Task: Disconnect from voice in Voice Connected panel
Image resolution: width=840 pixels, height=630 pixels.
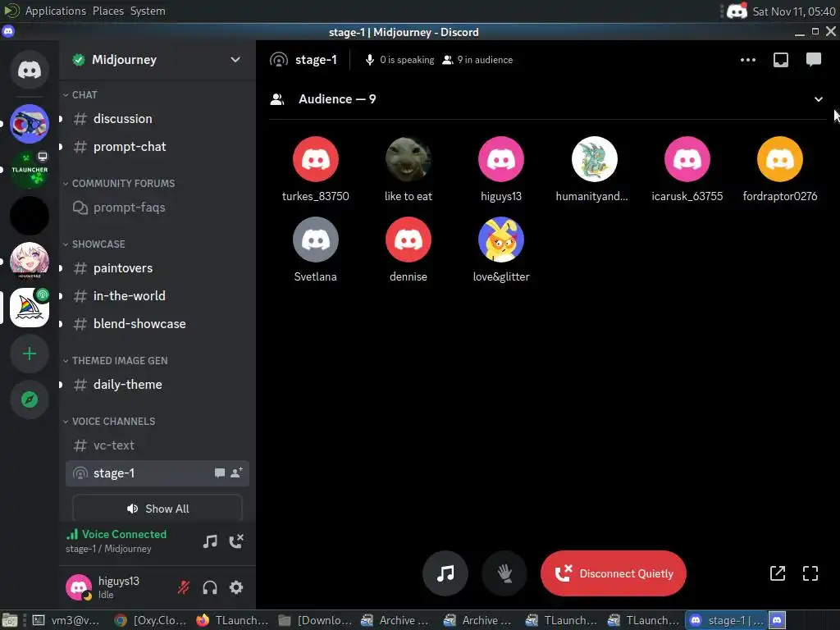Action: (236, 541)
